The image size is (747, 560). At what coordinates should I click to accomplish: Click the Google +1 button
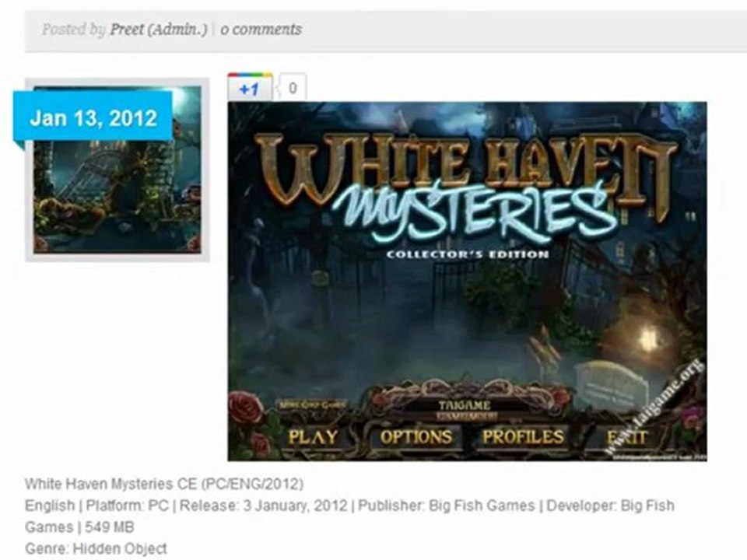tap(250, 87)
